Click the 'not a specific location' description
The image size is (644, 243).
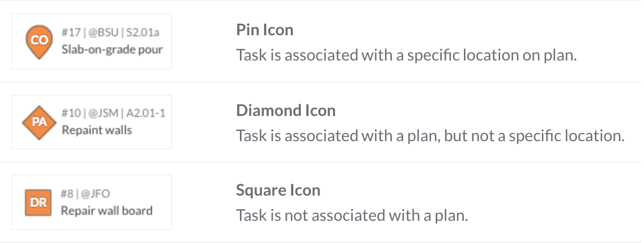(430, 136)
